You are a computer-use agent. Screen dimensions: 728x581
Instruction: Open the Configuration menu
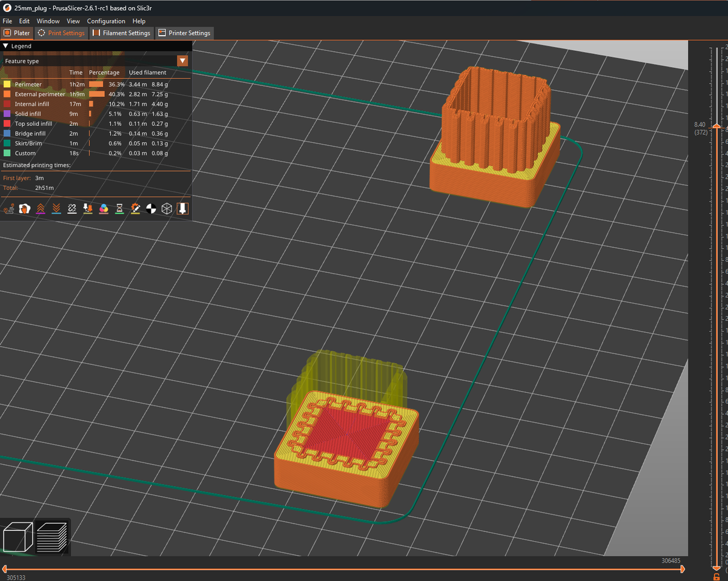[106, 21]
